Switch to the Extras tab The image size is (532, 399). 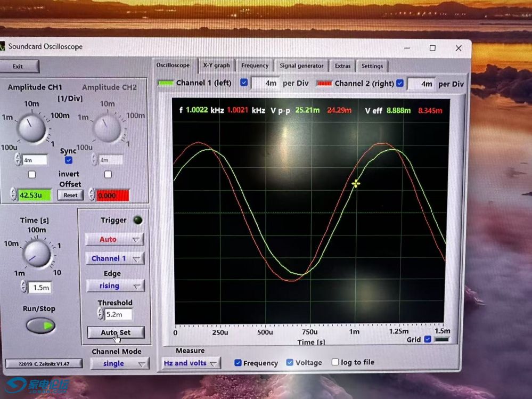point(342,66)
